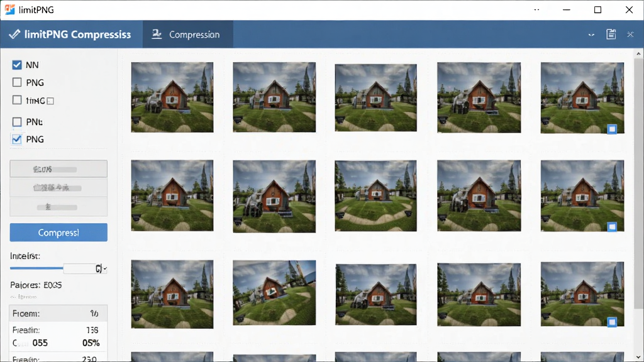Select the first thumbnail in the third row

[x=172, y=294]
